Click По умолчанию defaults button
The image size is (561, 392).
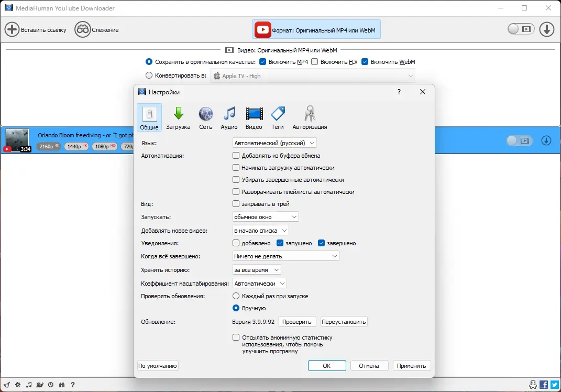point(158,366)
